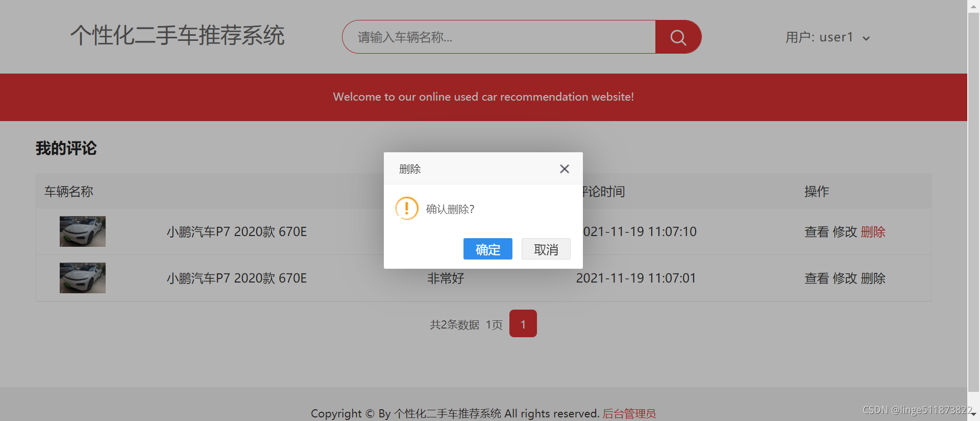Image resolution: width=980 pixels, height=421 pixels.
Task: Expand the user1 account dropdown arrow
Action: click(866, 38)
